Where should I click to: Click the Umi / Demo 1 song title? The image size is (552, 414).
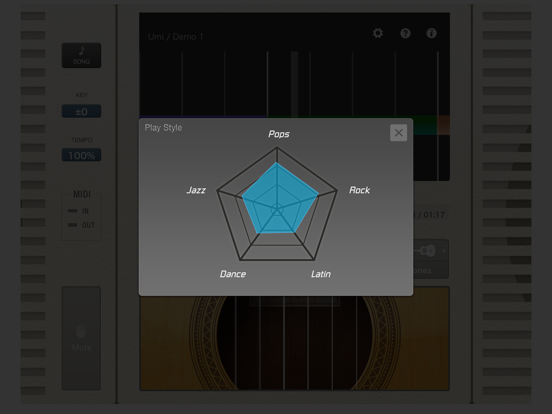click(175, 37)
